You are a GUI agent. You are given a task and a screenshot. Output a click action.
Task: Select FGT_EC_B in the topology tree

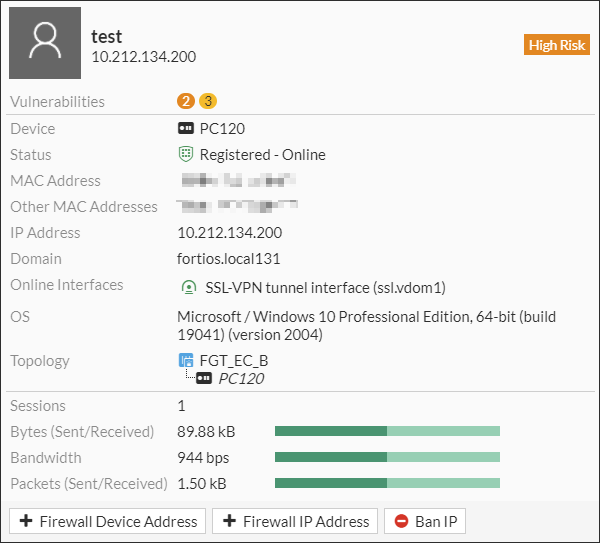pyautogui.click(x=234, y=361)
